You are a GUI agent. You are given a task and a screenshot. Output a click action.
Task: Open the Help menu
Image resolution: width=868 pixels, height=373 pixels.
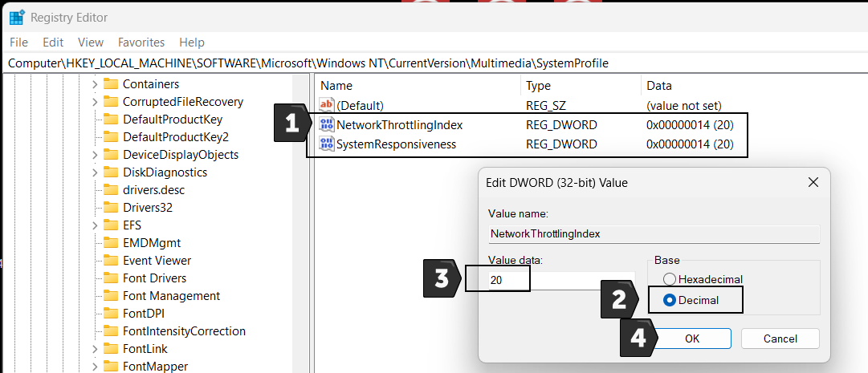[192, 42]
